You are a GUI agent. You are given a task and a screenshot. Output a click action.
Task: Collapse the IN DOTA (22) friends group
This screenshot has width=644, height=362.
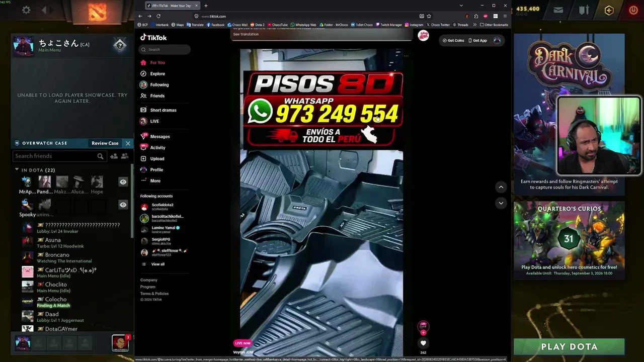[x=17, y=170]
